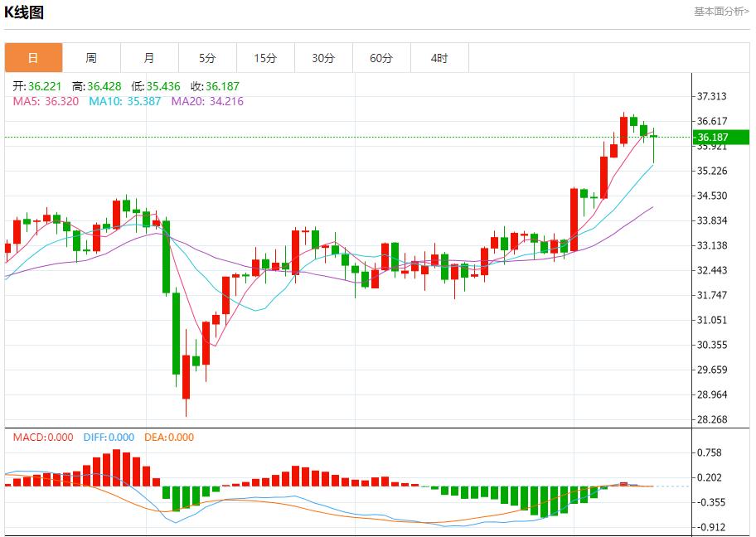Select the 日 daily chart tab

click(x=33, y=58)
